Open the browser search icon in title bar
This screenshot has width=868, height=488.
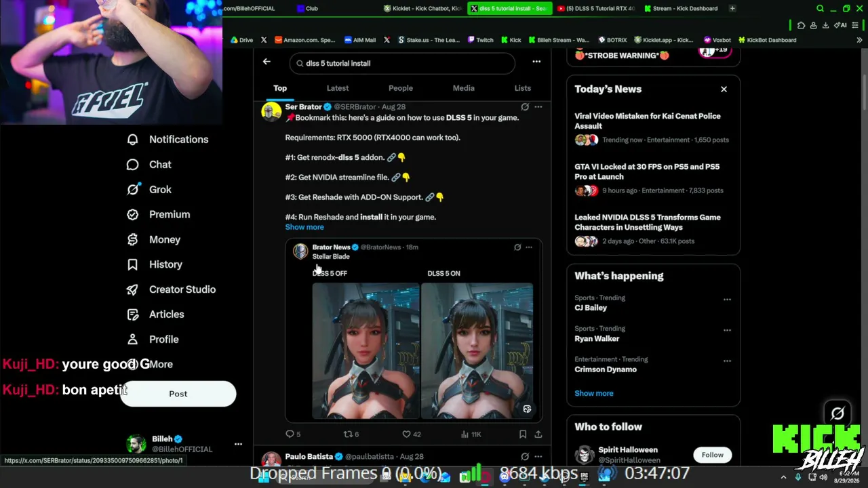(x=820, y=9)
